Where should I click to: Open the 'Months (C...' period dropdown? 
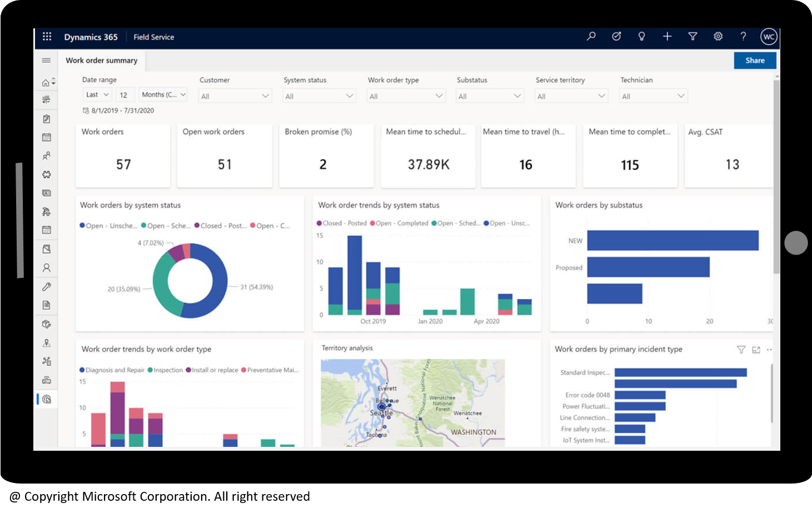[163, 94]
